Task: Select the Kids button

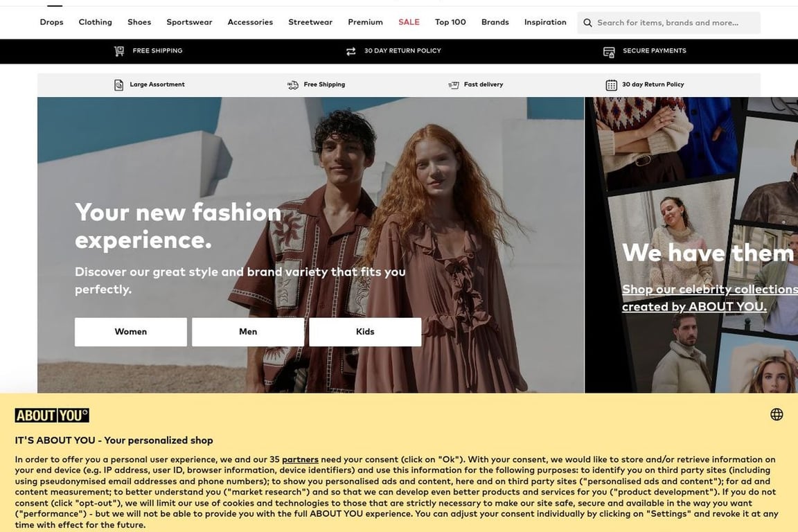Action: [x=365, y=332]
